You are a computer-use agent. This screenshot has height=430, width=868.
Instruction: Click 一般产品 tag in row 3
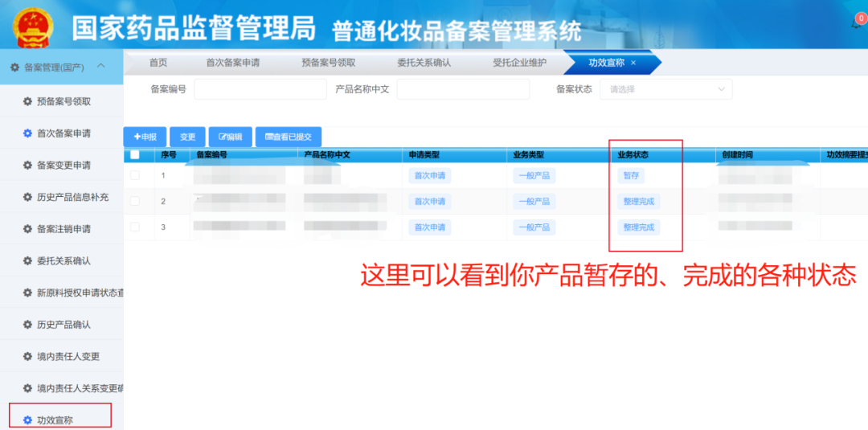(x=534, y=227)
